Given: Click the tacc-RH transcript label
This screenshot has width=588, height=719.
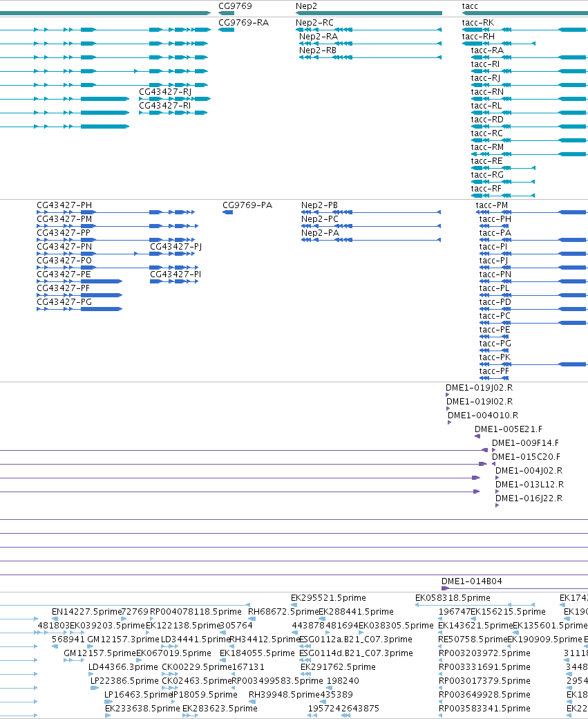Looking at the screenshot, I should (478, 36).
